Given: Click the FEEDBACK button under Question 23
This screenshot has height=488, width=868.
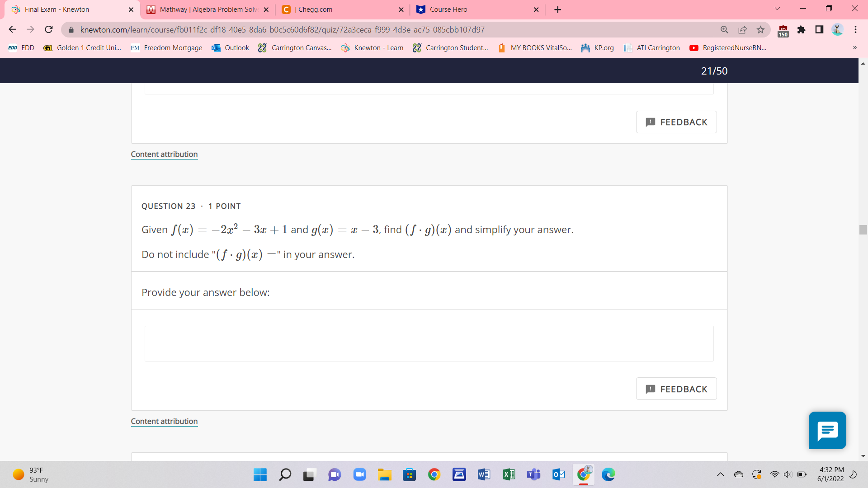Looking at the screenshot, I should point(676,388).
